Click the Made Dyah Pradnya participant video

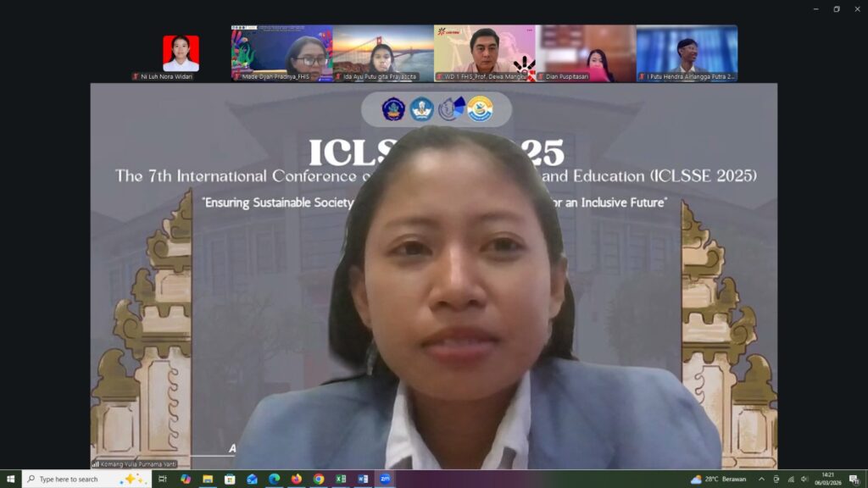point(281,53)
